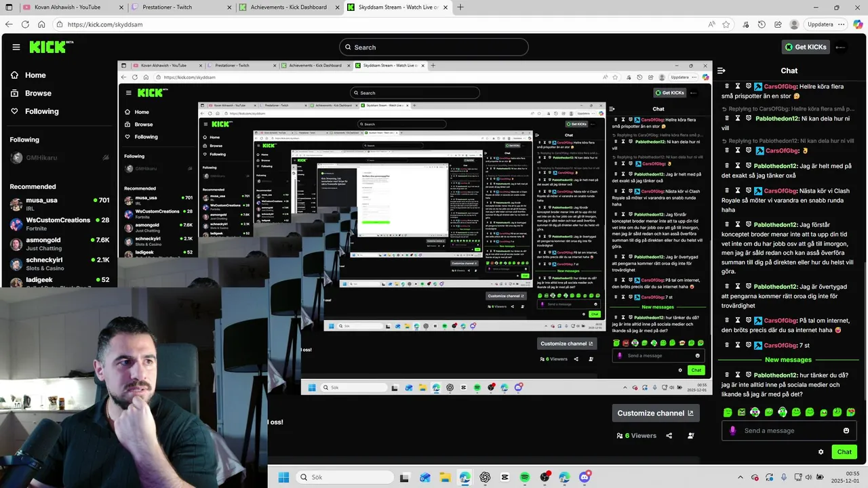Click Read aloud icon in address bar

coord(711,24)
